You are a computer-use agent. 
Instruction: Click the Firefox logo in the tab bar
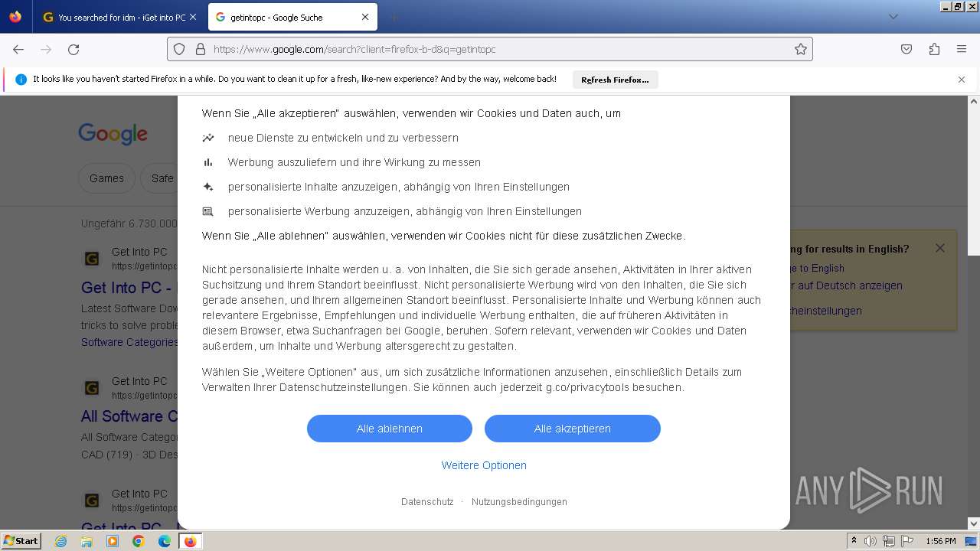tap(15, 17)
